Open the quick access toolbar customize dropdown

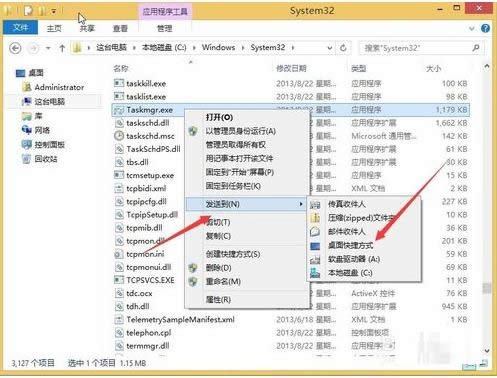(54, 12)
